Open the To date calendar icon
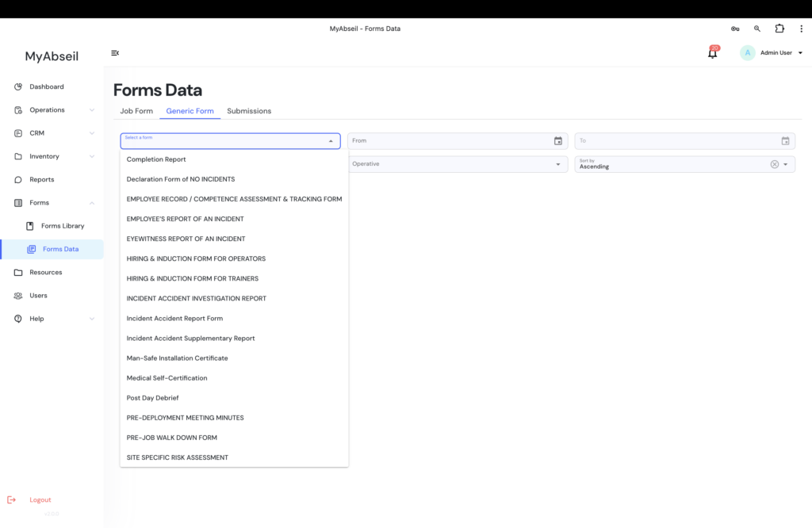Screen dimensions: 812x528 [785, 141]
